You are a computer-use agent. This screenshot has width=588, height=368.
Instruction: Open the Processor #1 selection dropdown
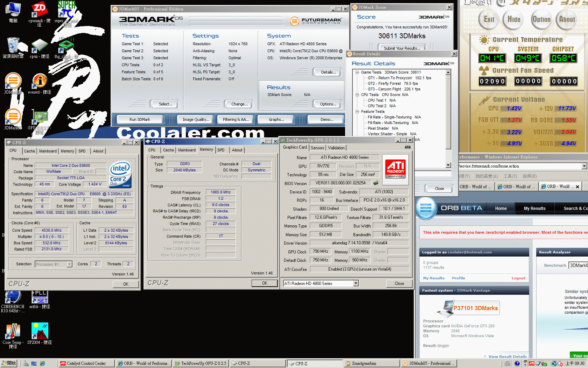tap(69, 264)
